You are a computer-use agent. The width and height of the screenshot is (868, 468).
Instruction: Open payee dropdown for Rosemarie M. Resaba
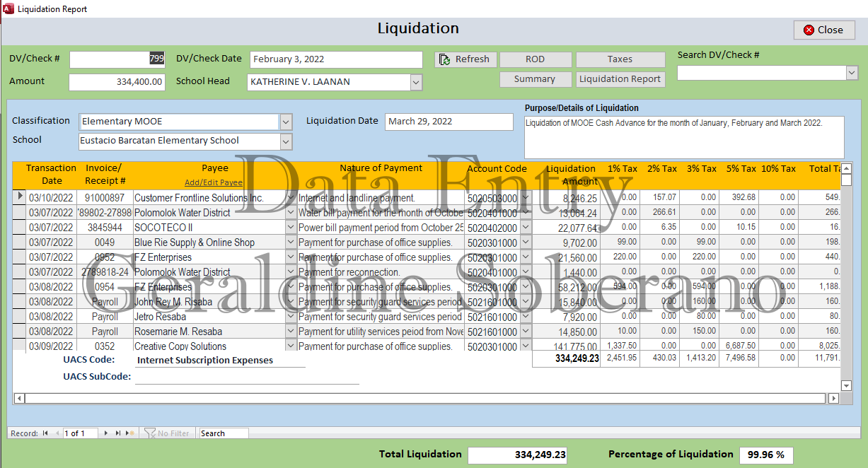[x=291, y=332]
